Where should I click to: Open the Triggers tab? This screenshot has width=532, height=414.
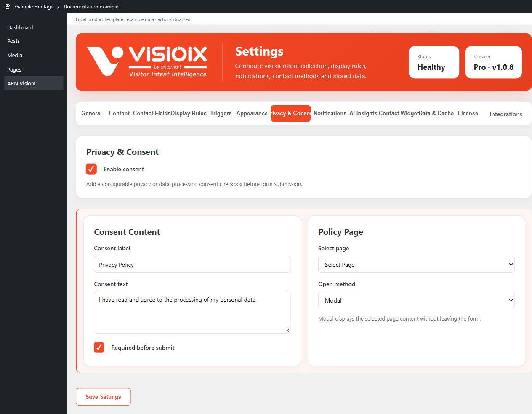221,114
